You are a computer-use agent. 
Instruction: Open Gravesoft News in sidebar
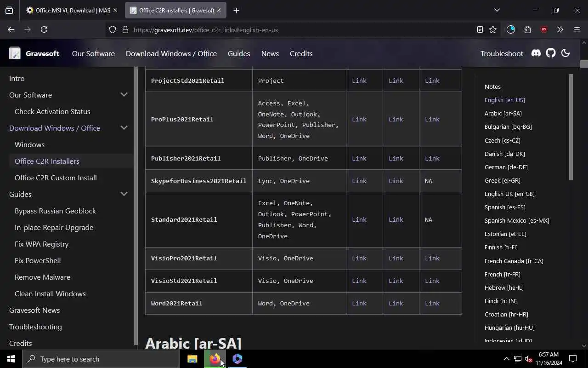[34, 310]
